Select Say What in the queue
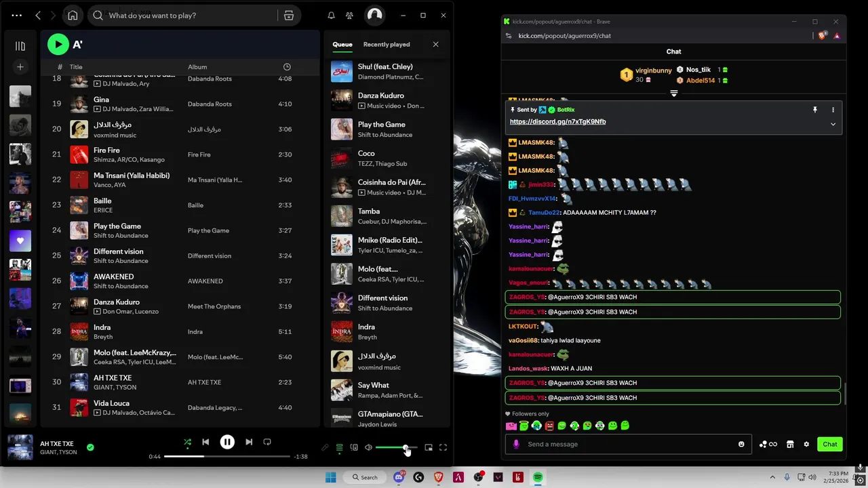 click(387, 390)
